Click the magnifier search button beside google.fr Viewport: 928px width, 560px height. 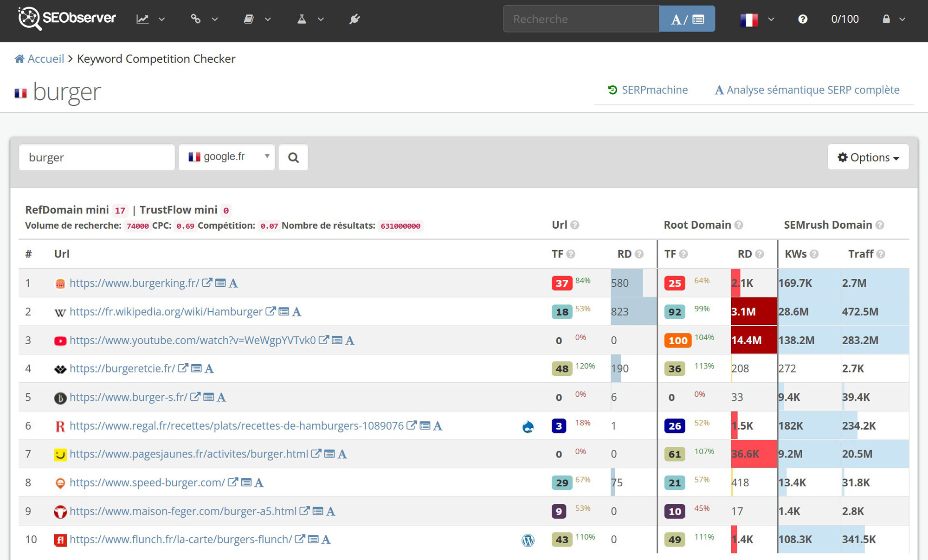click(x=293, y=158)
